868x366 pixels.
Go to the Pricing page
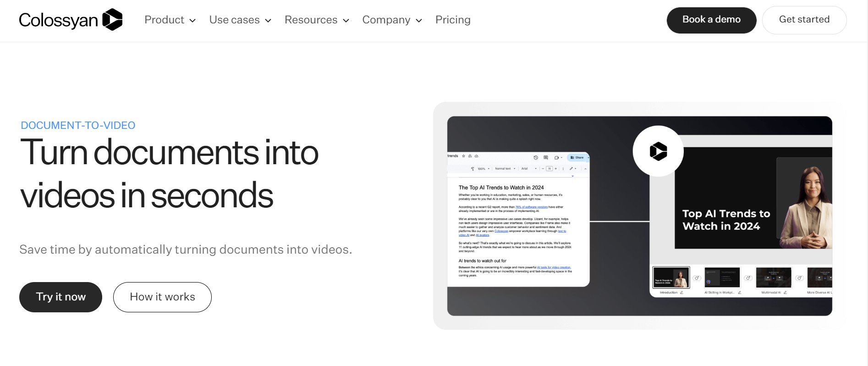pyautogui.click(x=453, y=20)
